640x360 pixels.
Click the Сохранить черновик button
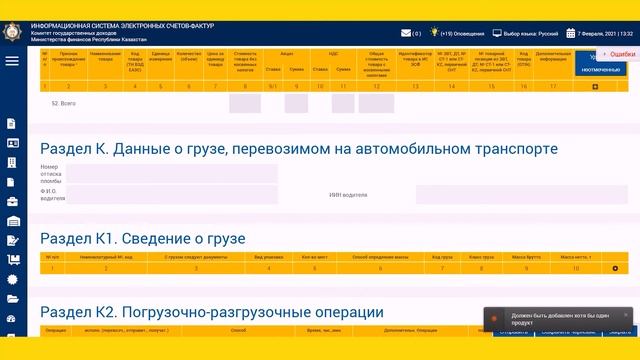[x=569, y=332]
